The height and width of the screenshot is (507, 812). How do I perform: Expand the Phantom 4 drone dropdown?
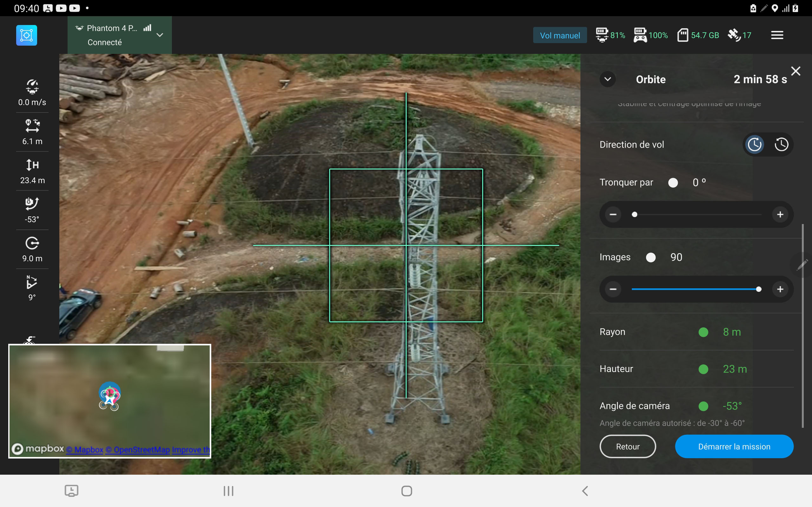click(160, 35)
